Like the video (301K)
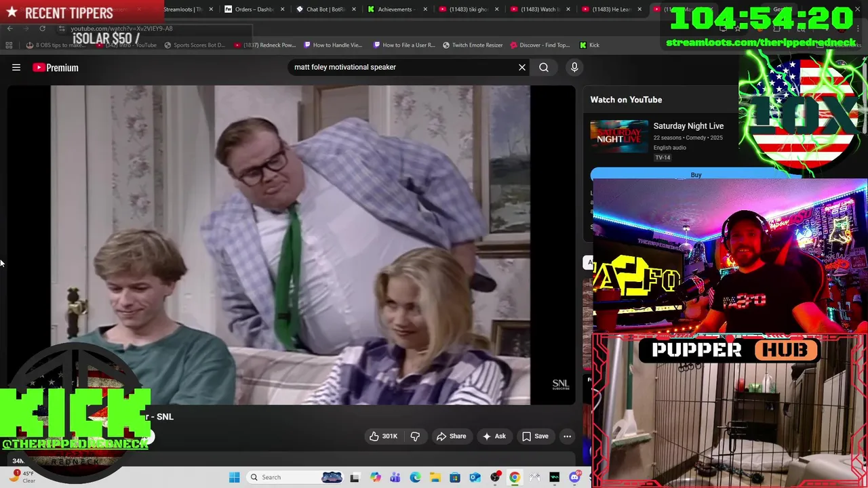 [x=384, y=436]
